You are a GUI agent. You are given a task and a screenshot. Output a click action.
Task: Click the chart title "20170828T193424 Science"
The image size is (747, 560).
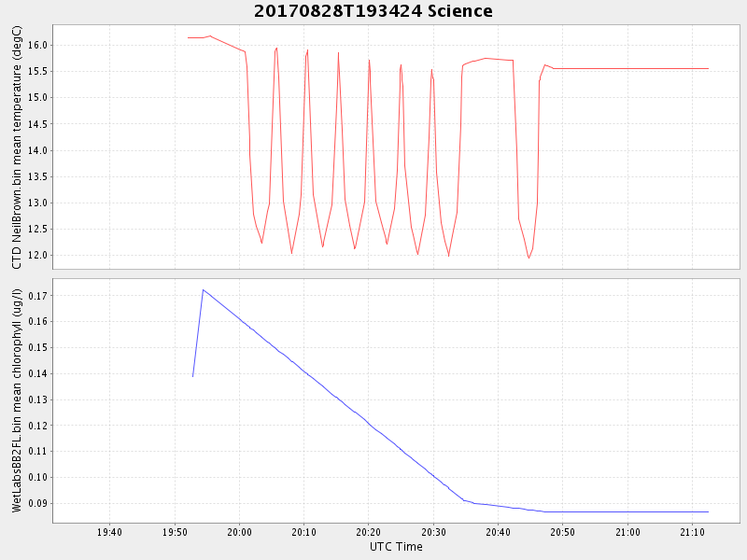point(373,11)
